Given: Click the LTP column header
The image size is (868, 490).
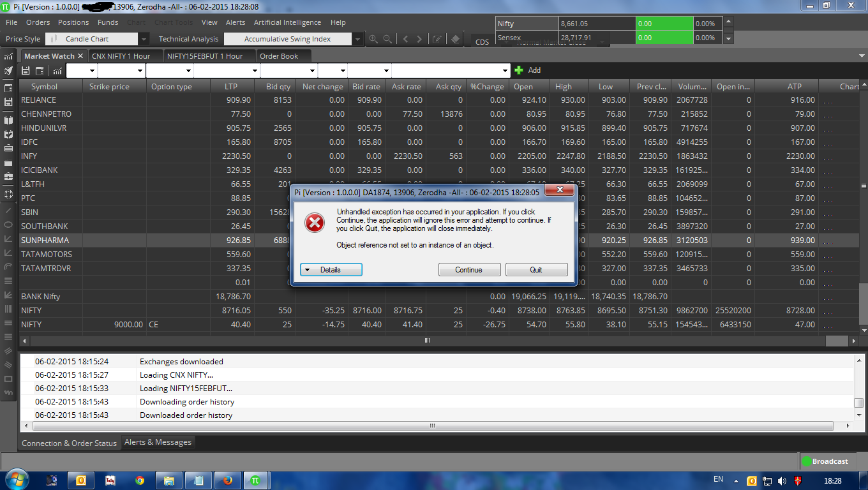Looking at the screenshot, I should point(231,87).
